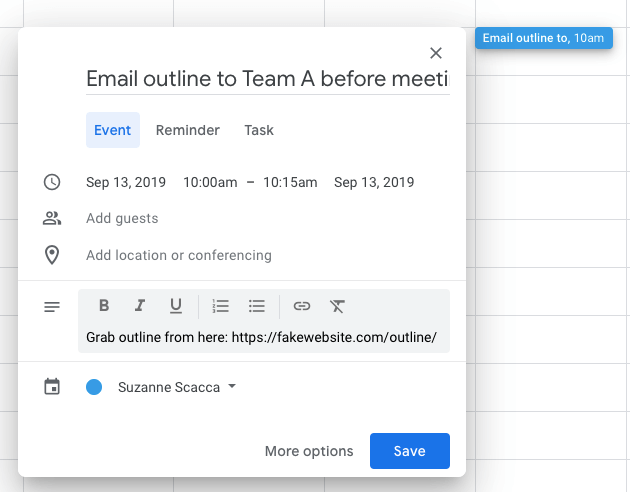Click the Add guests field
Image resolution: width=630 pixels, height=492 pixels.
[x=122, y=218]
